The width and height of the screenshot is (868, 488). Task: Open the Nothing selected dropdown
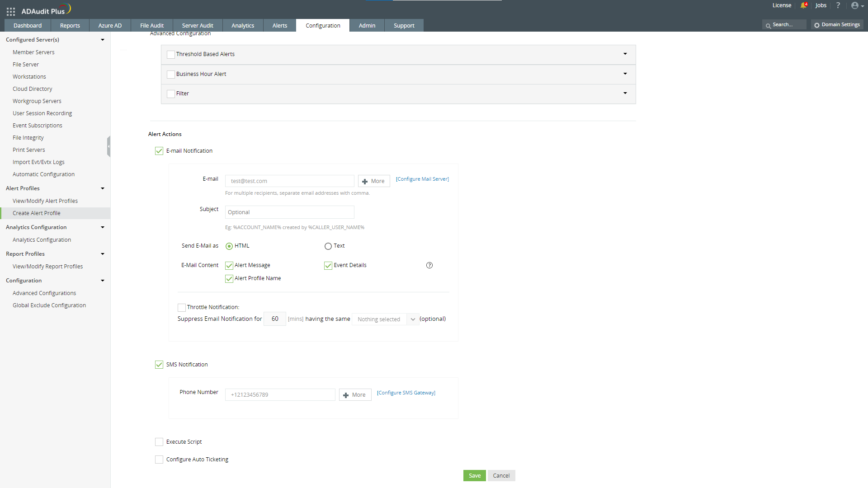[x=385, y=319]
